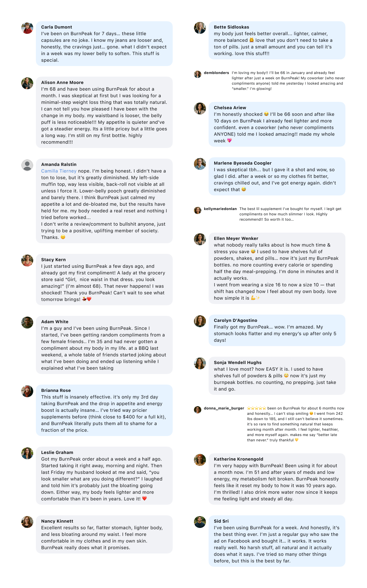Click the kellymariedonlan avatar
Viewport: 367px width, 588px height.
(198, 210)
